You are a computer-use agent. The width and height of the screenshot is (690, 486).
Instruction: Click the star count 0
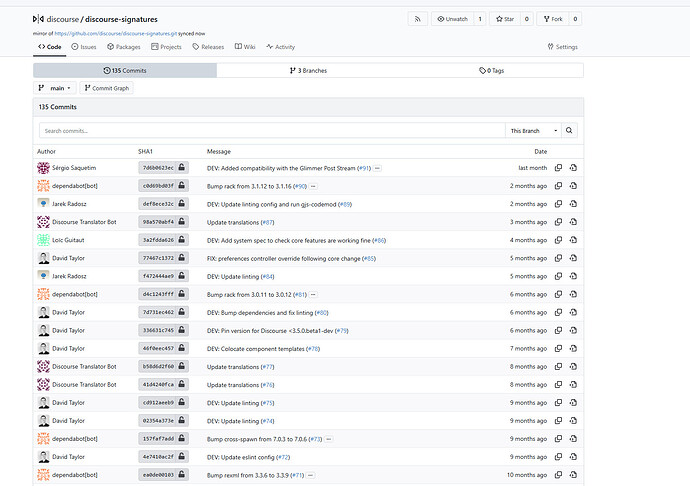point(527,19)
